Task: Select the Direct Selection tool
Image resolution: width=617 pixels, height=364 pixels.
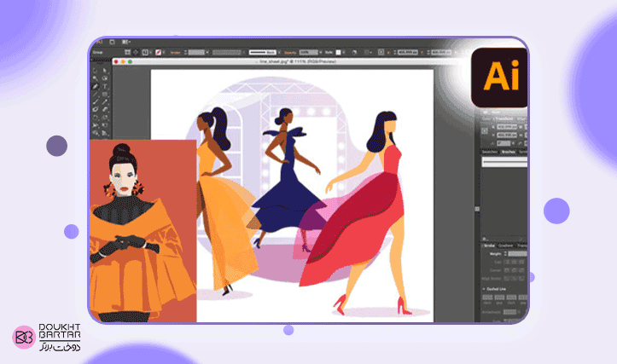Action: tap(105, 71)
